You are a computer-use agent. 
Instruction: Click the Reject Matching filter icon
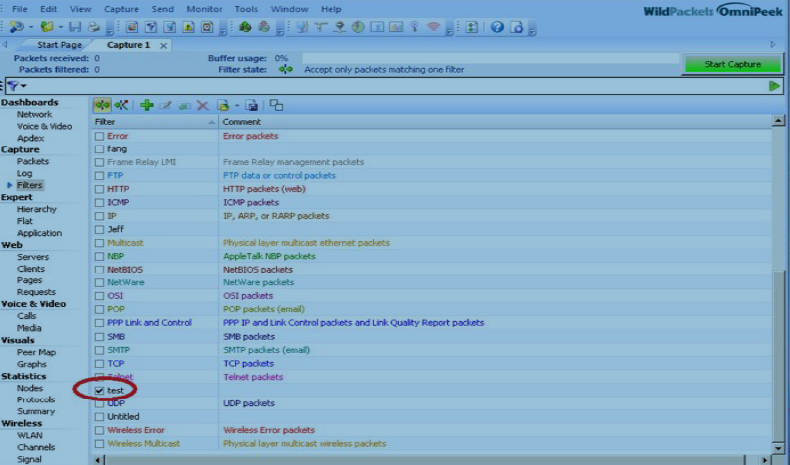tap(121, 105)
